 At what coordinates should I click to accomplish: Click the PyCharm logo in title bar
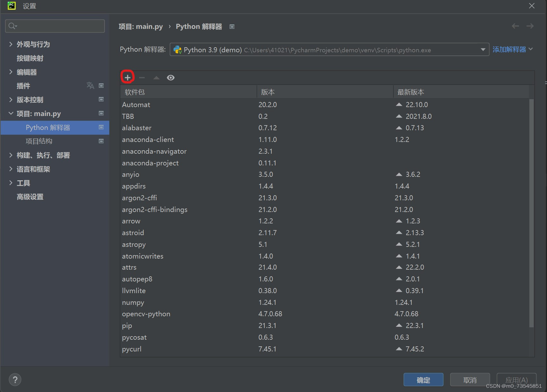12,6
